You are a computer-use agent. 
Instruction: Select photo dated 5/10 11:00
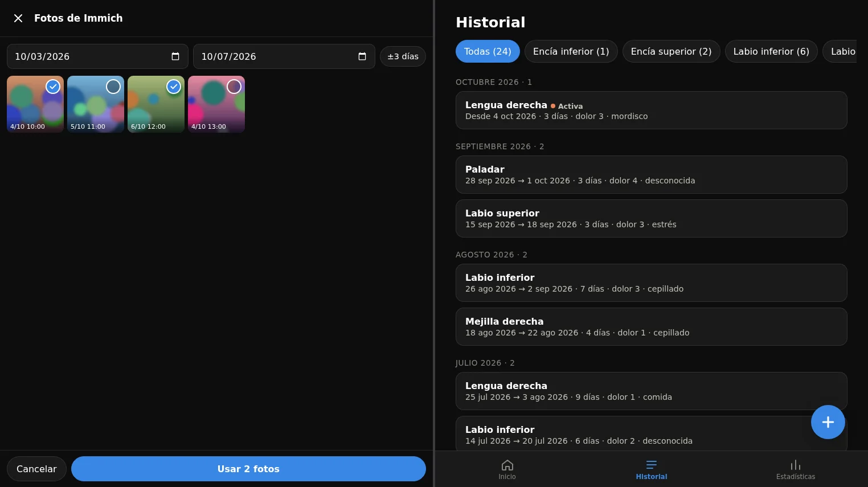click(113, 87)
